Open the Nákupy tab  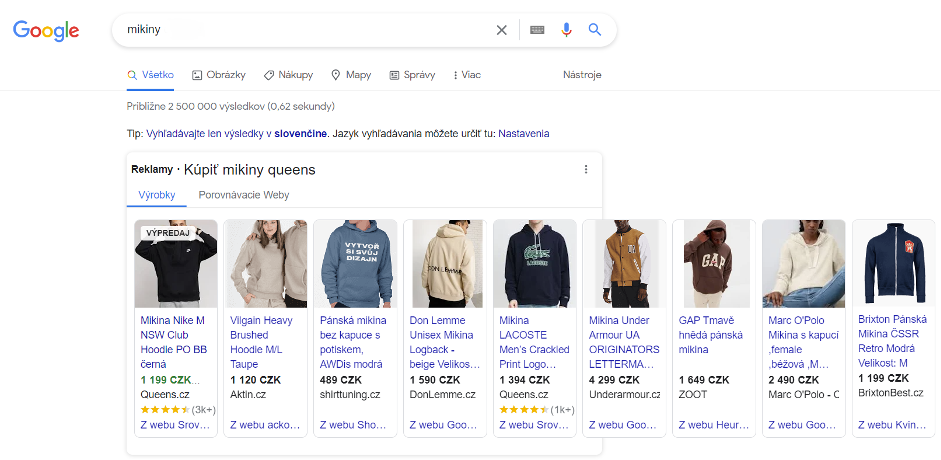coord(288,75)
